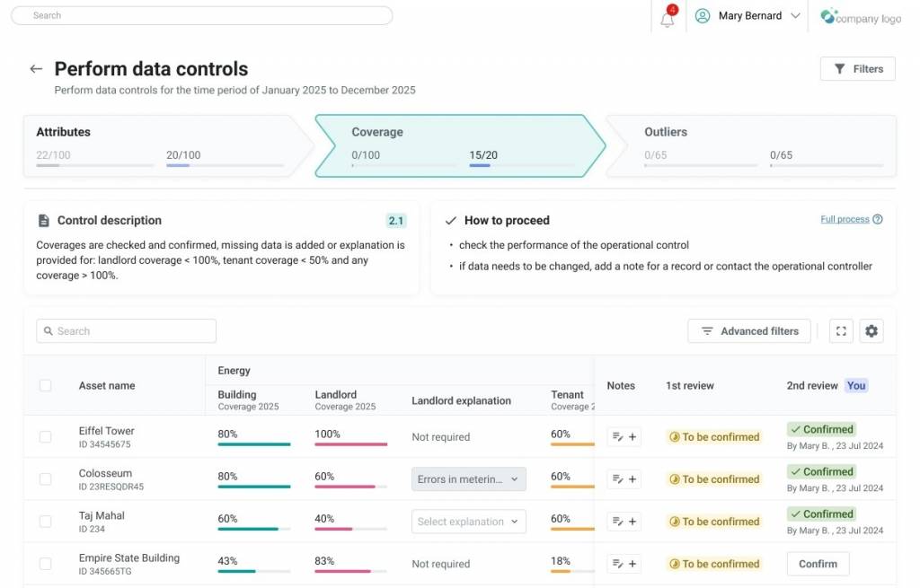Toggle fullscreen table view icon
The height and width of the screenshot is (588, 920).
841,331
